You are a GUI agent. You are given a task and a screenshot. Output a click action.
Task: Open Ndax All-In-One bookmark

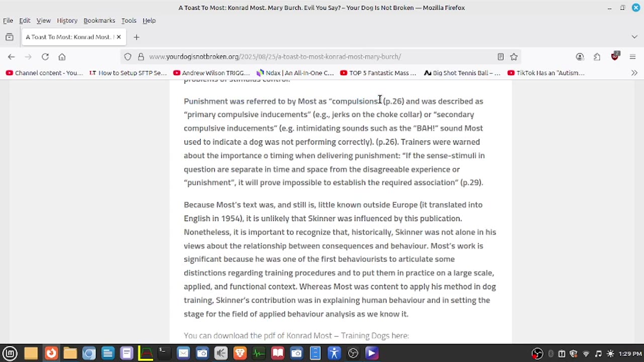295,73
